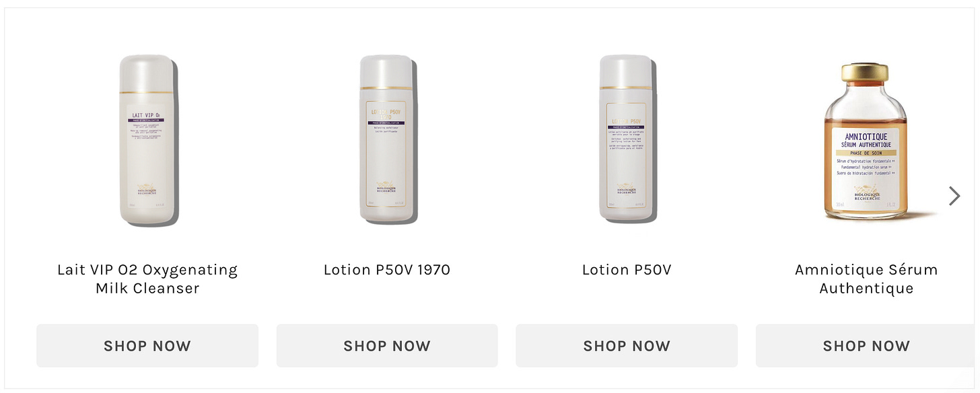This screenshot has width=980, height=393.
Task: Select the Lotion P50V product bottle image
Action: (627, 139)
